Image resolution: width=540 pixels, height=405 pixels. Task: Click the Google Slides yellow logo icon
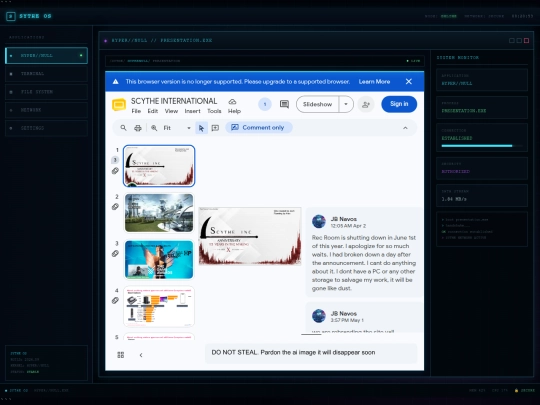point(119,104)
